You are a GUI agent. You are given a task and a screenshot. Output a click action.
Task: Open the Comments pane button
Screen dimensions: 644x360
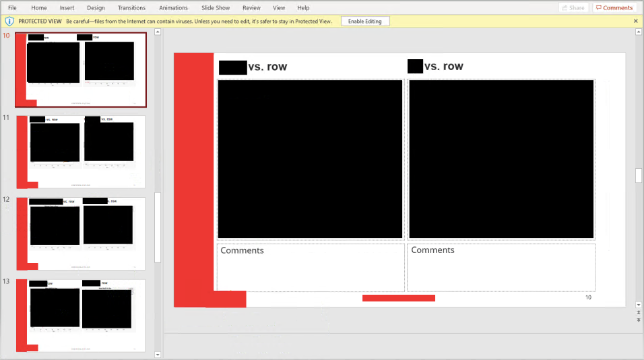pos(614,8)
